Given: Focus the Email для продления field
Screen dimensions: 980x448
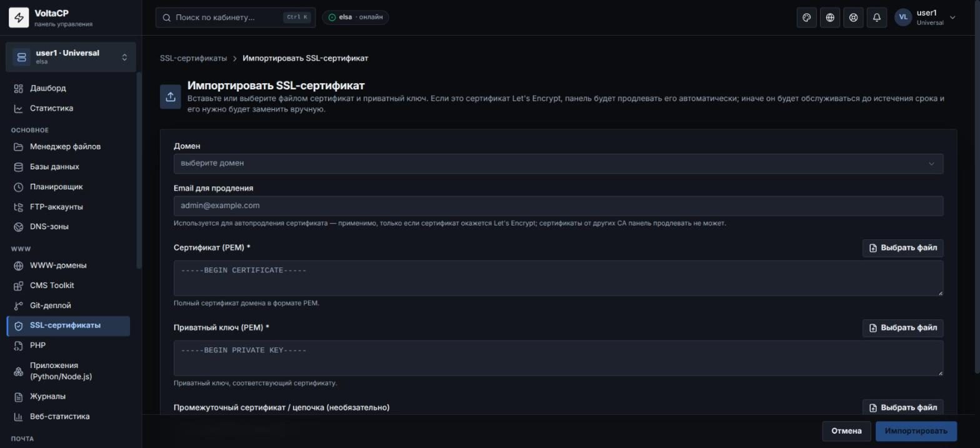Looking at the screenshot, I should coord(558,206).
